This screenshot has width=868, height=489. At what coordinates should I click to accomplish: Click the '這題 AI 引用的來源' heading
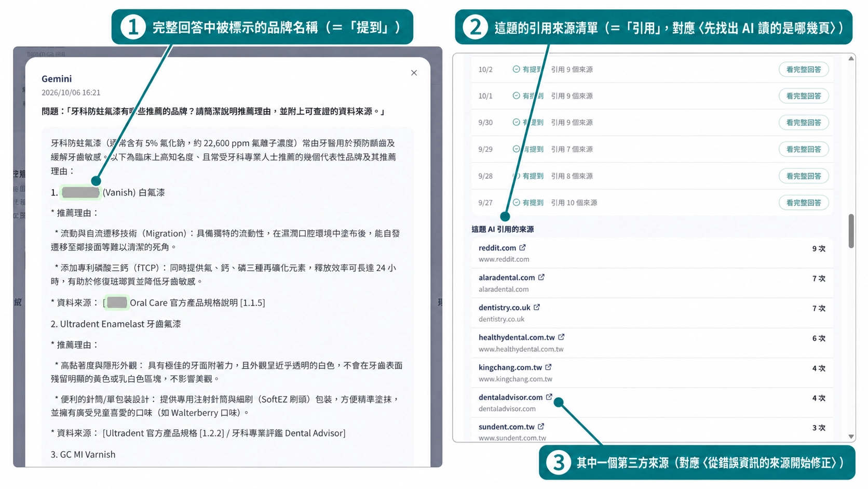pos(503,229)
